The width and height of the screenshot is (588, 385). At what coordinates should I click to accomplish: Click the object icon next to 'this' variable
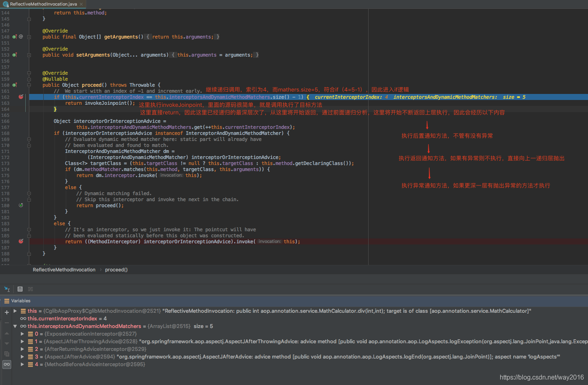23,311
